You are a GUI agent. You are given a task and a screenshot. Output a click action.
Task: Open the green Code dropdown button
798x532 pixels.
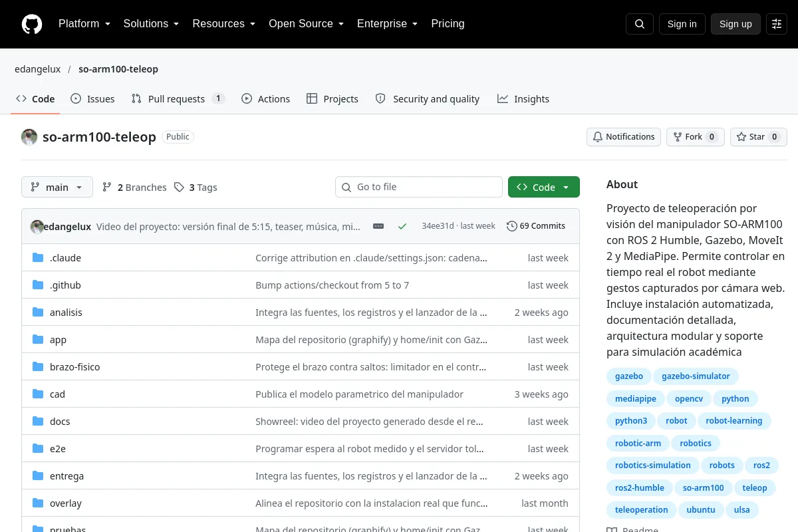click(544, 188)
